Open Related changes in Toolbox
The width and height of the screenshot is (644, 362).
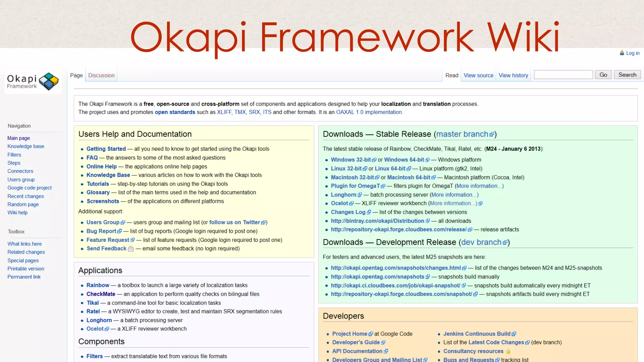[26, 252]
